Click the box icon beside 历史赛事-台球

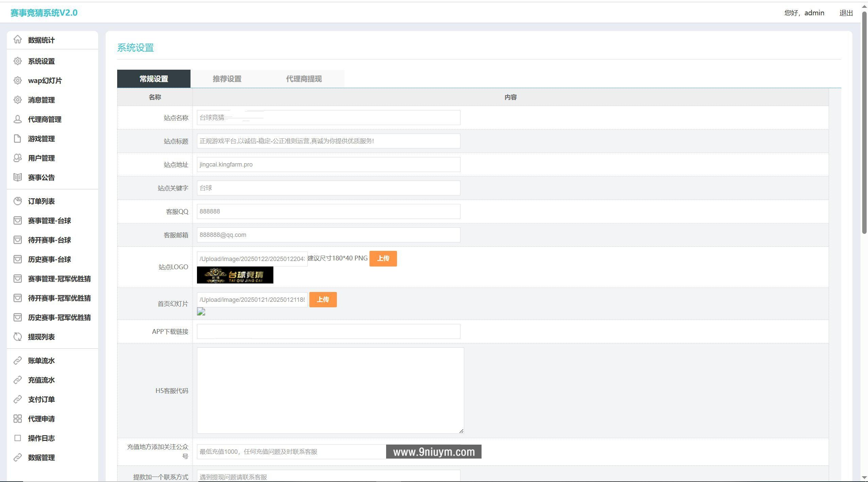tap(18, 259)
